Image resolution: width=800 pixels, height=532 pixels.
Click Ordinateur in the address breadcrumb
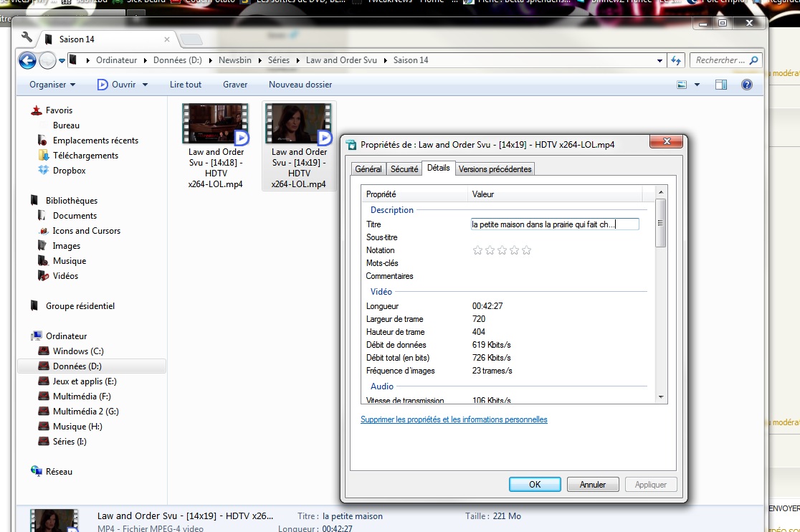coord(116,60)
